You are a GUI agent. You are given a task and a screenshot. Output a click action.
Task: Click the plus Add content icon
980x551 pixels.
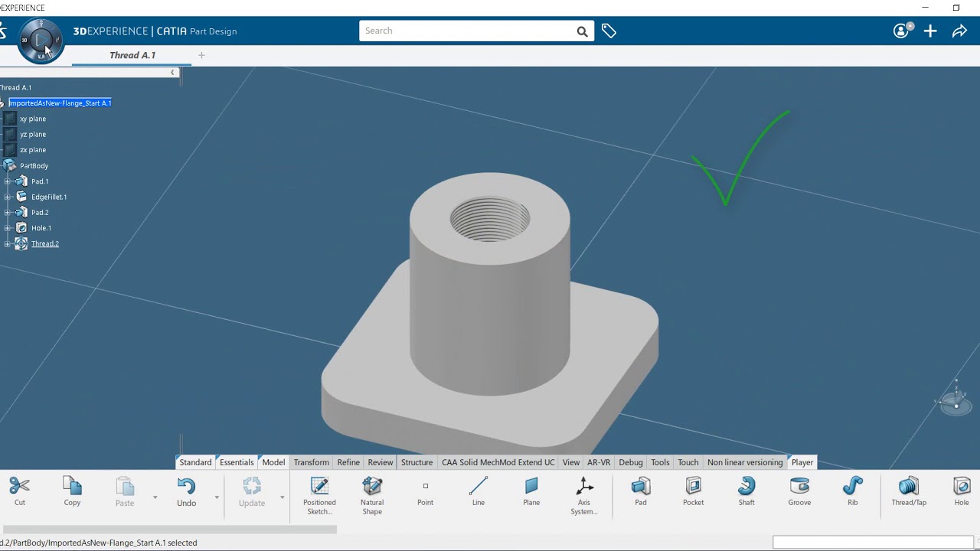(930, 31)
